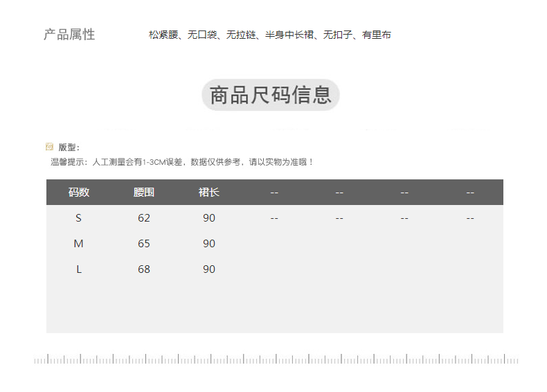Click waist value 65 in M row
The height and width of the screenshot is (392, 547).
pos(144,243)
